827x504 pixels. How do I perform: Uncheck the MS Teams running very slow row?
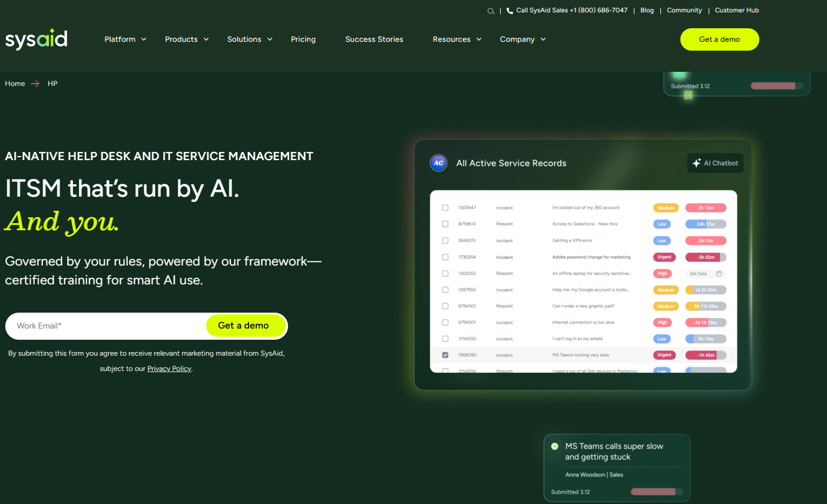[x=445, y=355]
